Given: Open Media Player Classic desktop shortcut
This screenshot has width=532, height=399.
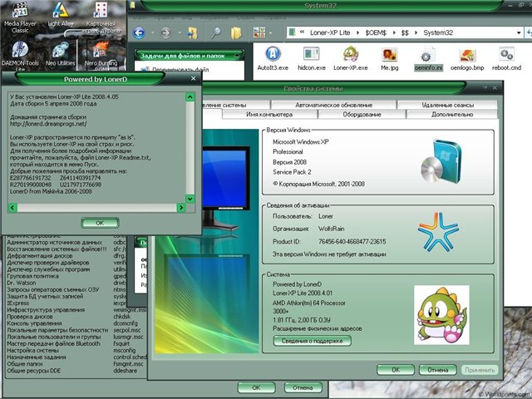Looking at the screenshot, I should click(20, 17).
